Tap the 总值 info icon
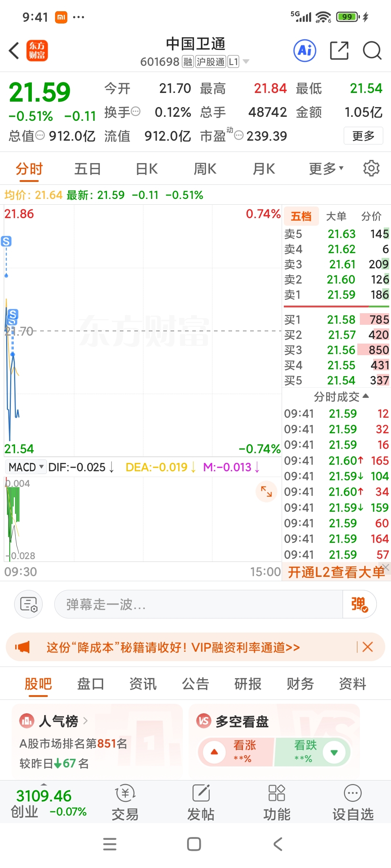This screenshot has width=391, height=868. click(x=40, y=135)
